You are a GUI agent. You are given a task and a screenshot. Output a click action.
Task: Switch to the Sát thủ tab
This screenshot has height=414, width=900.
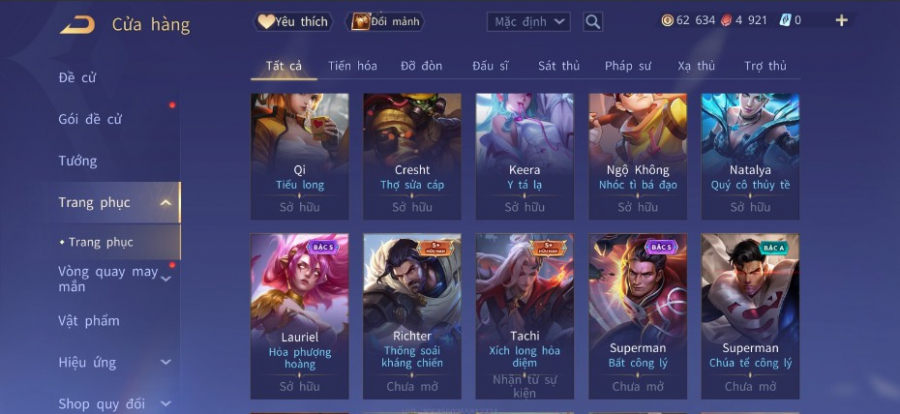[558, 66]
